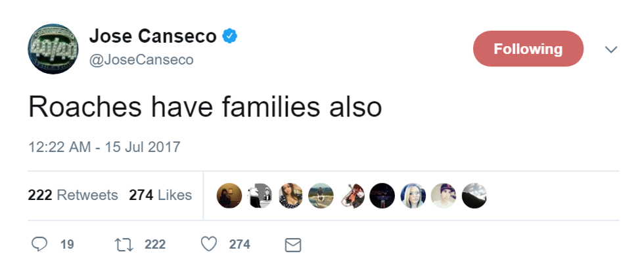Click the blue verified badge
The image size is (644, 277).
pyautogui.click(x=229, y=37)
